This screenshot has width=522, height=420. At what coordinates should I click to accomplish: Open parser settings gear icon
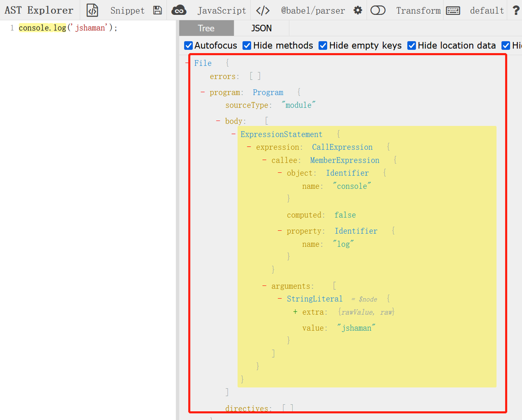(x=358, y=10)
